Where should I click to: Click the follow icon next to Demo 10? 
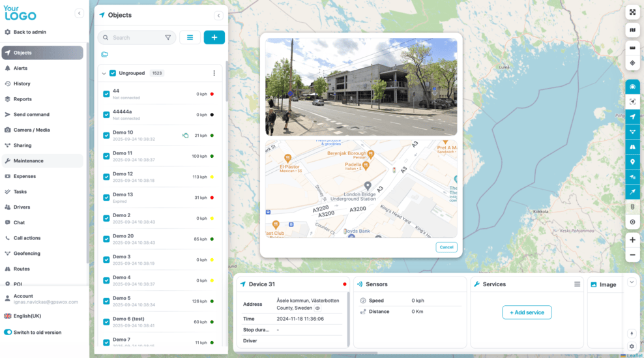point(186,135)
